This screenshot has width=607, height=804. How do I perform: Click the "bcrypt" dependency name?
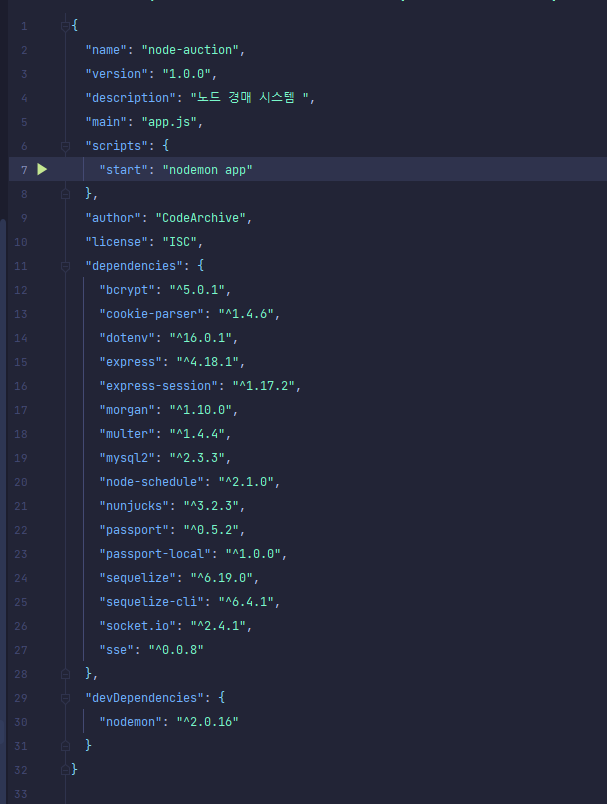(127, 290)
